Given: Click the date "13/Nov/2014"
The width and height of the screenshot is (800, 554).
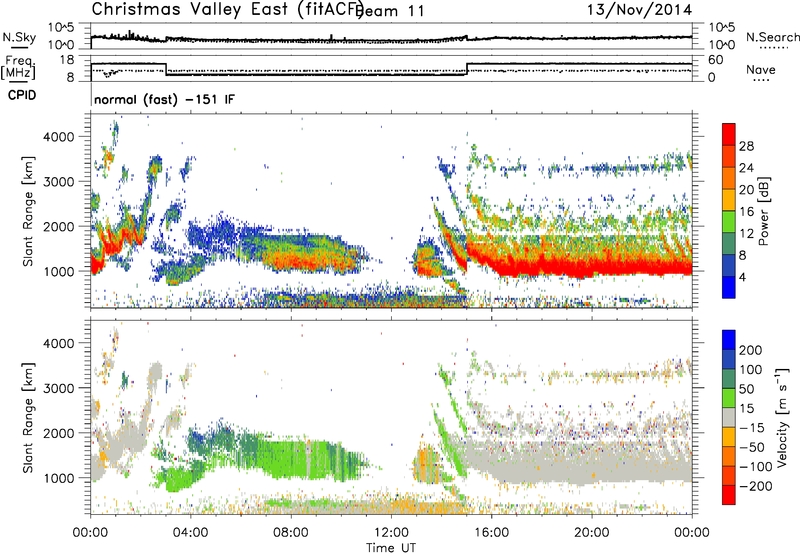Looking at the screenshot, I should click(639, 10).
